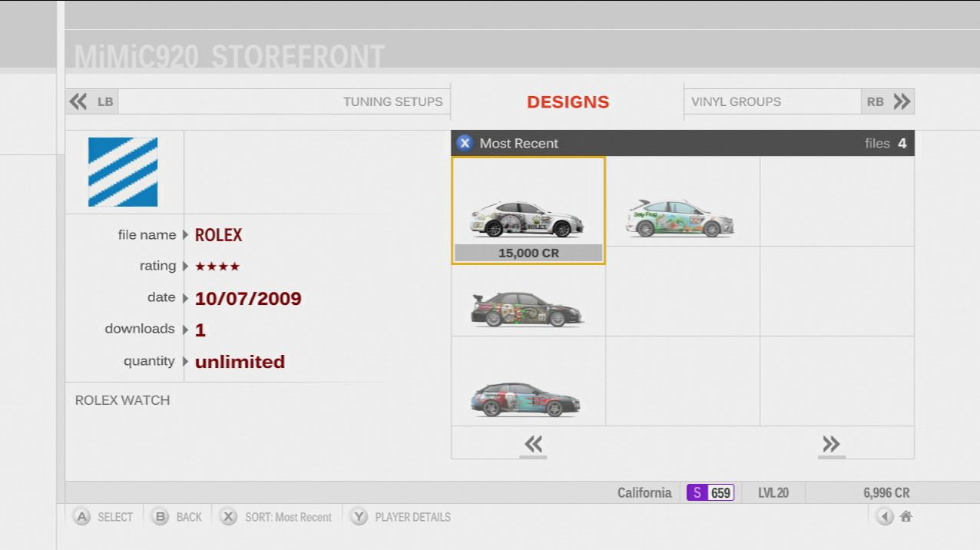Click the blue X sort button icon
Viewport: 980px width, 550px height.
465,143
